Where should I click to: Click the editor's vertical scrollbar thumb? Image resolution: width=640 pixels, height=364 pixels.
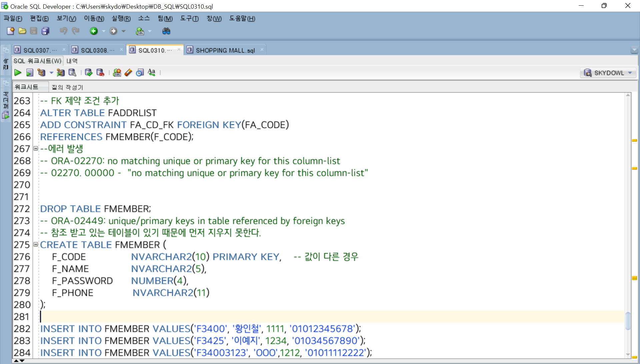coord(628,320)
